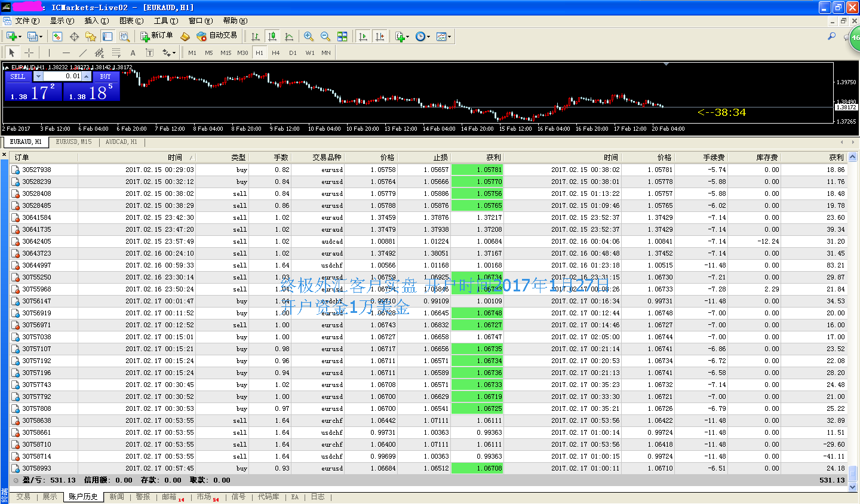Screen dimensions: 860x504
Task: Open the indicators list icon
Action: click(399, 36)
